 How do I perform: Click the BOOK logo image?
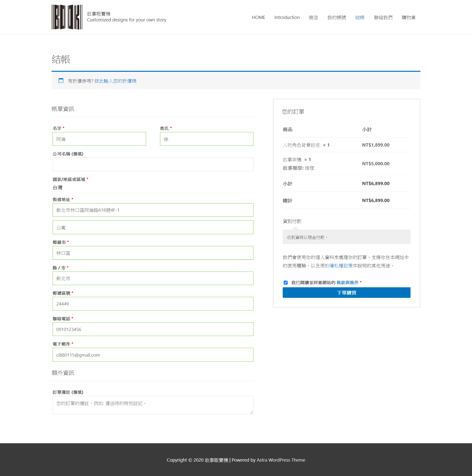[67, 17]
